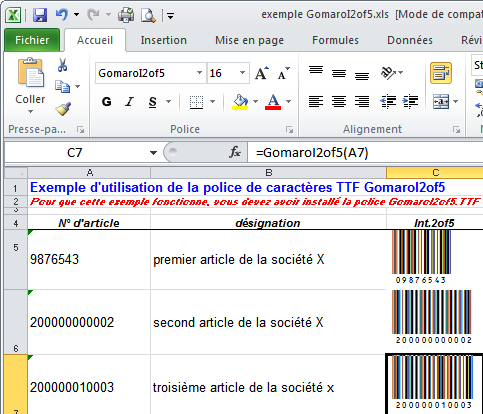Expand the Coller paste options arrow
483x414 pixels.
30,112
